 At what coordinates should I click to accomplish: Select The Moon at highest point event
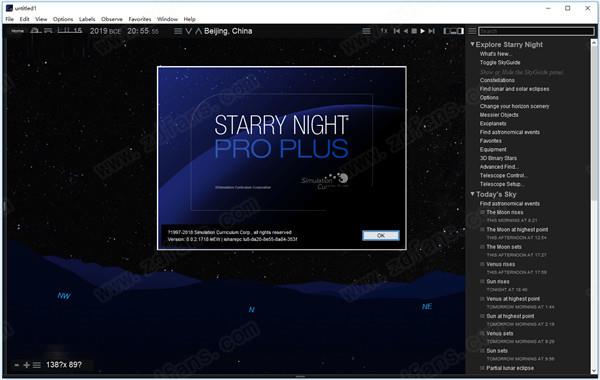point(517,230)
